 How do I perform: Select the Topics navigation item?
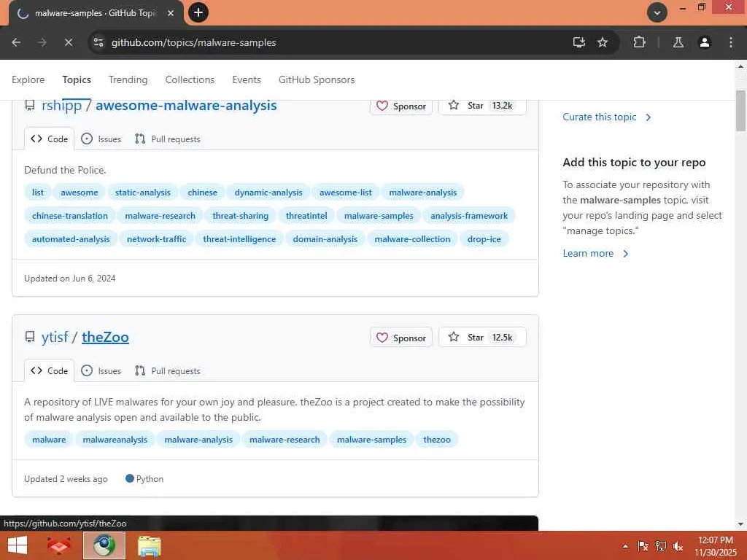click(77, 79)
